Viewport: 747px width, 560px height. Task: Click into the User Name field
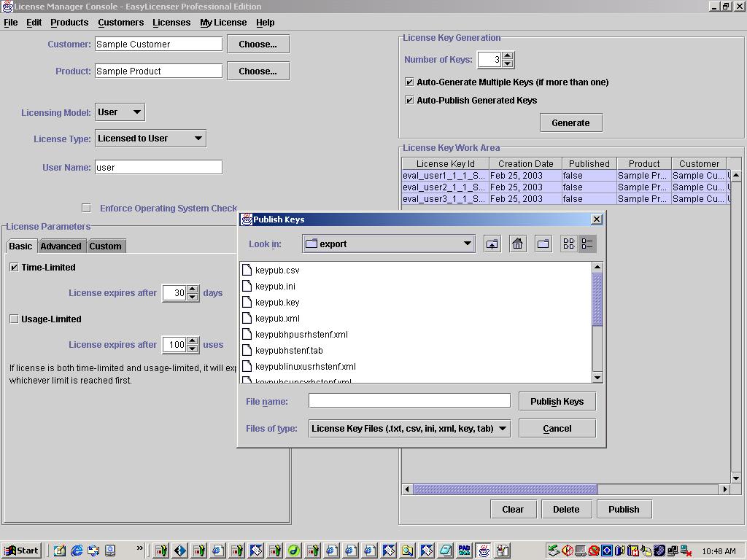click(158, 167)
